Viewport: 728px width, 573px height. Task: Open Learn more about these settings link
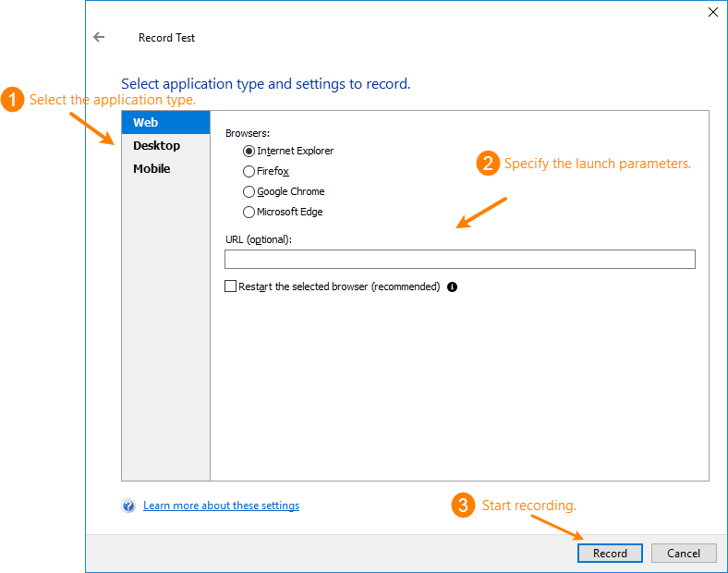221,506
